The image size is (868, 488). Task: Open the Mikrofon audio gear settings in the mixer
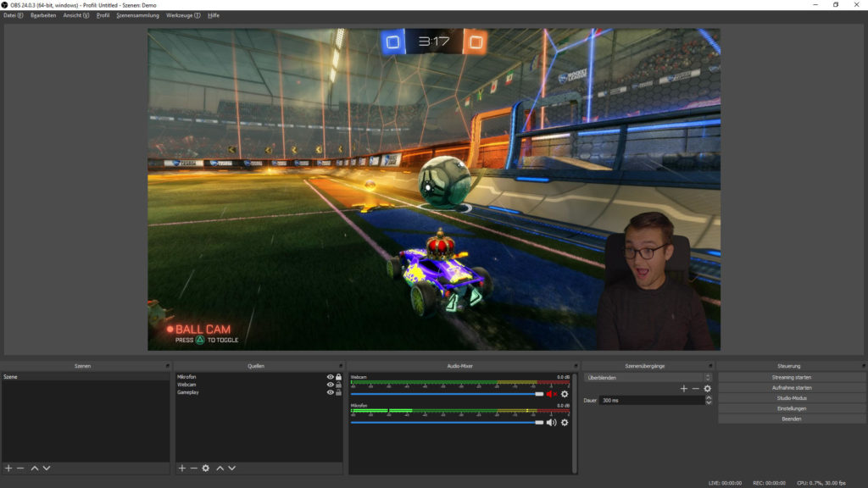[x=565, y=422]
